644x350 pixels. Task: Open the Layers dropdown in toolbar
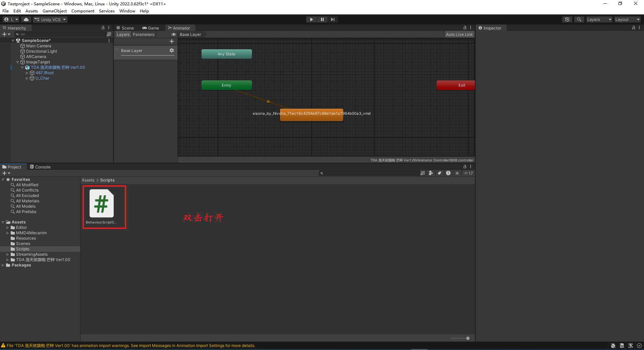[x=599, y=19]
